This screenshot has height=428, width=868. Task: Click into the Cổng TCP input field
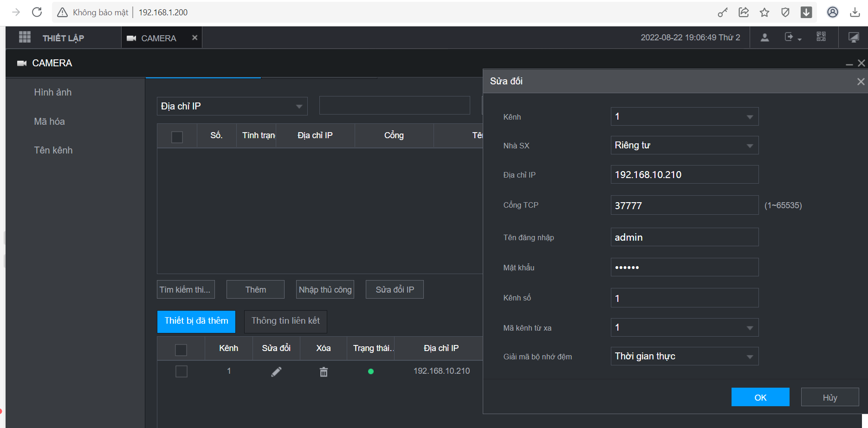pos(684,205)
